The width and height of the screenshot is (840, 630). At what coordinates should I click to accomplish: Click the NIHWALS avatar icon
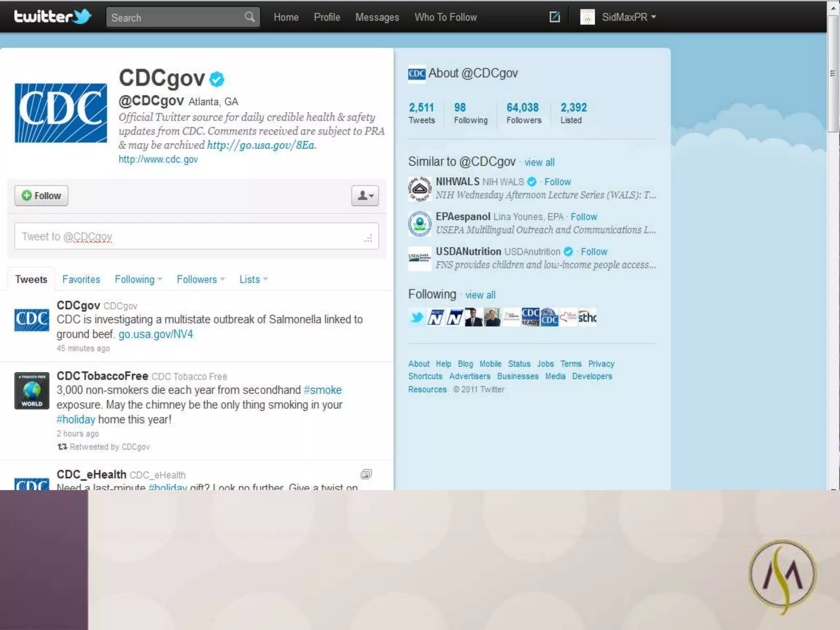click(420, 189)
